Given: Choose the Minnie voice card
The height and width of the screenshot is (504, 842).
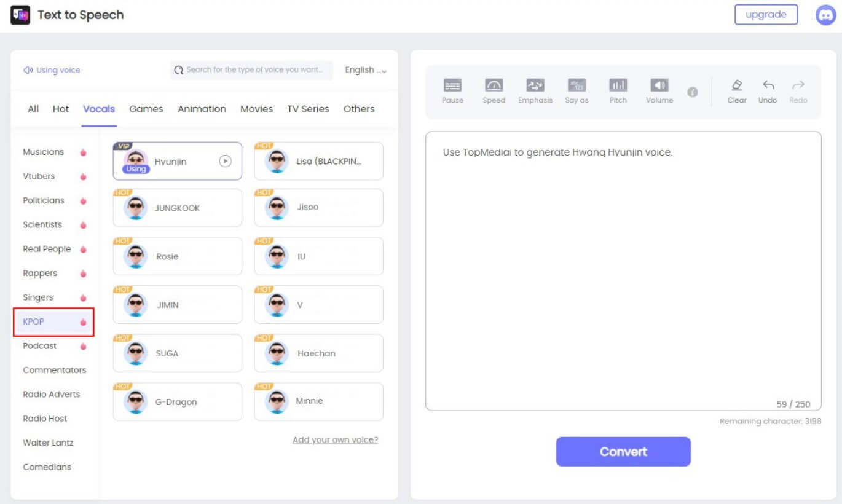Looking at the screenshot, I should pos(318,402).
